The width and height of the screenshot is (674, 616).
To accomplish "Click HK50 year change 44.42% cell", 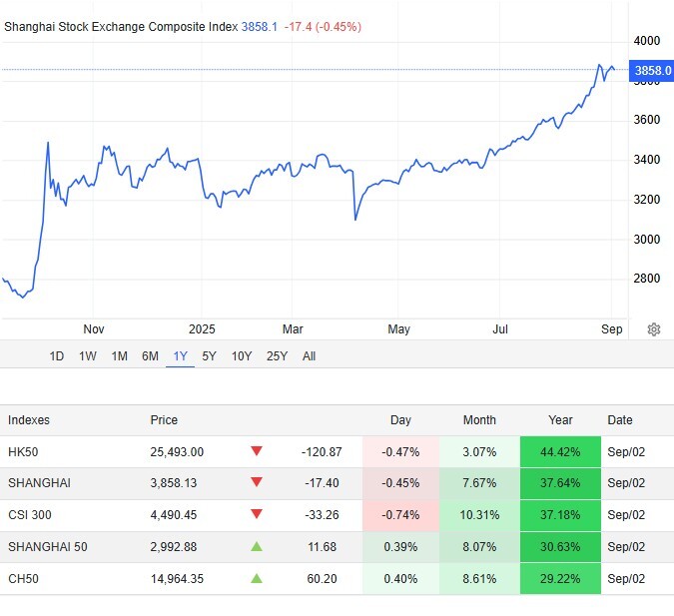I will coord(560,452).
